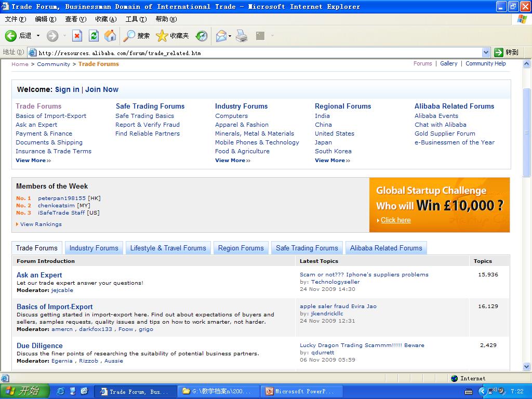Switch to Alibaba Related Forums tab
The image size is (532, 399).
click(386, 248)
